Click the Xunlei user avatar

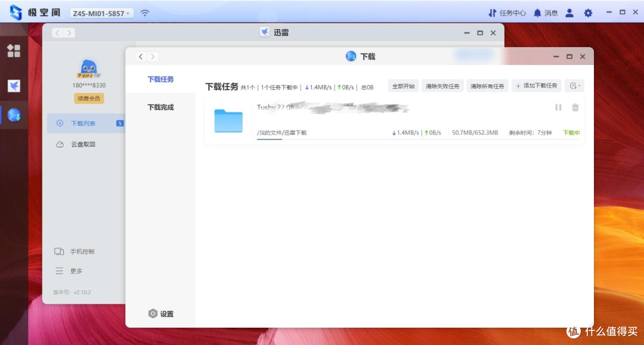pos(88,68)
